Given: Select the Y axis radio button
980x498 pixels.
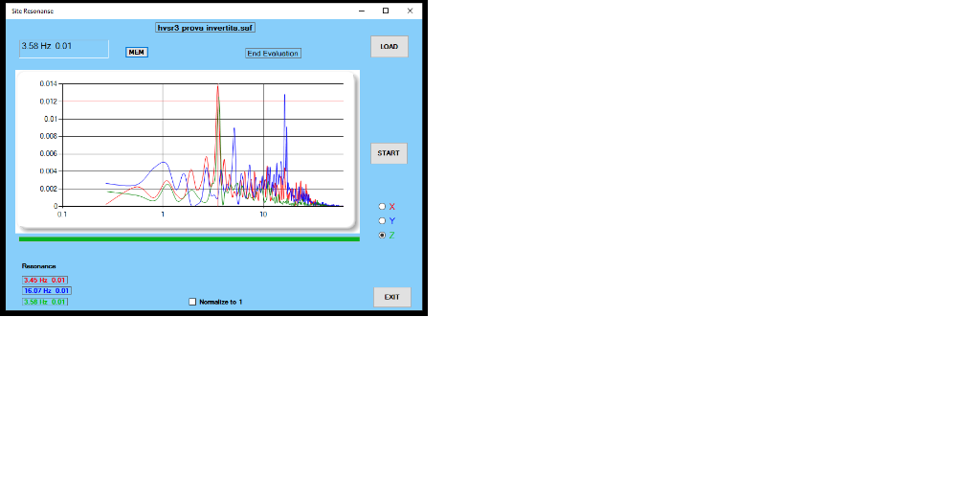Looking at the screenshot, I should pyautogui.click(x=383, y=220).
